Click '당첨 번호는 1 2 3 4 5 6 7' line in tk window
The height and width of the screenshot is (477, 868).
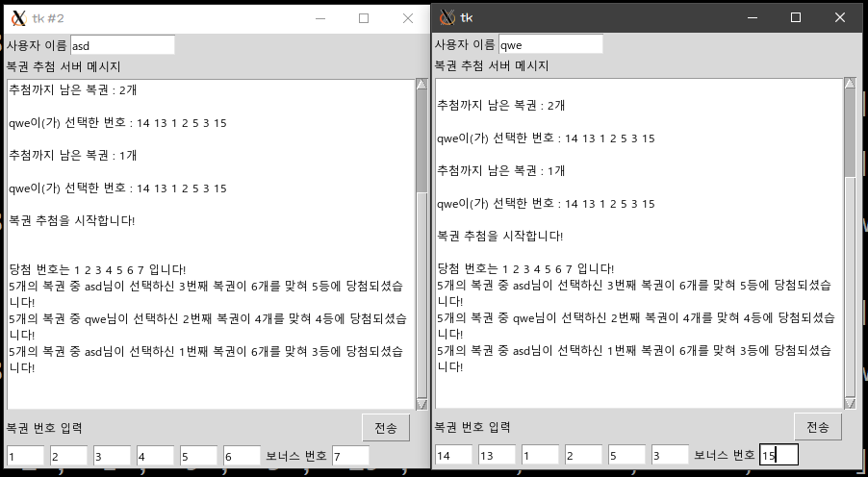click(525, 269)
